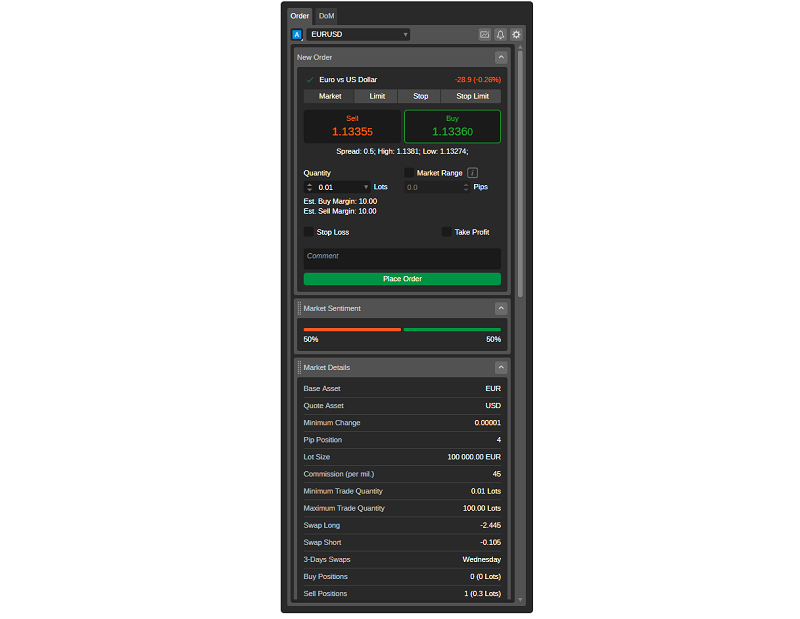Click the Market Range pips stepper
800x619 pixels.
pos(465,187)
